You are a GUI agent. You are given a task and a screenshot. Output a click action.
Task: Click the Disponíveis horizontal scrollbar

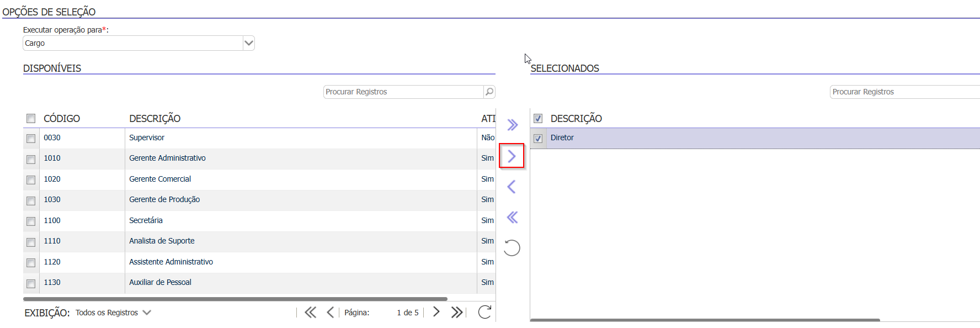click(235, 299)
